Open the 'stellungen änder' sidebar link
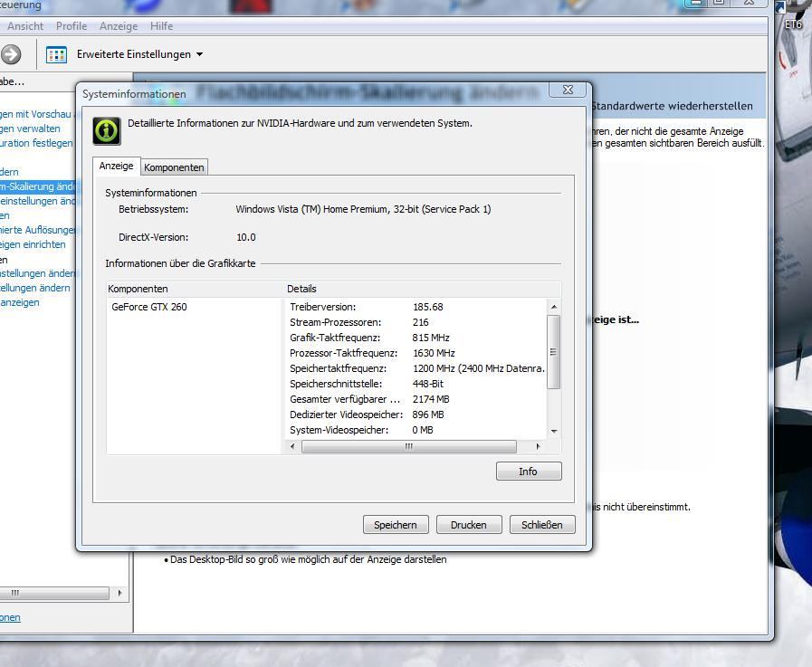This screenshot has width=812, height=667. coord(38,273)
